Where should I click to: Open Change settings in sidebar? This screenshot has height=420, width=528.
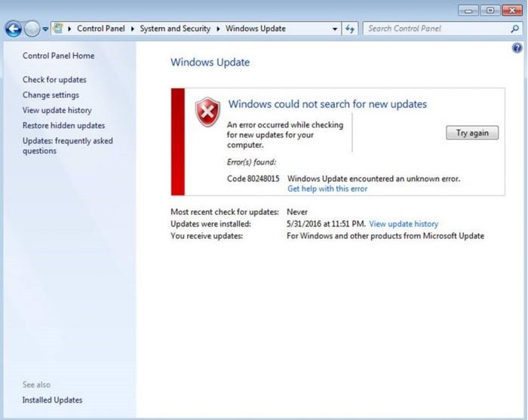point(51,95)
